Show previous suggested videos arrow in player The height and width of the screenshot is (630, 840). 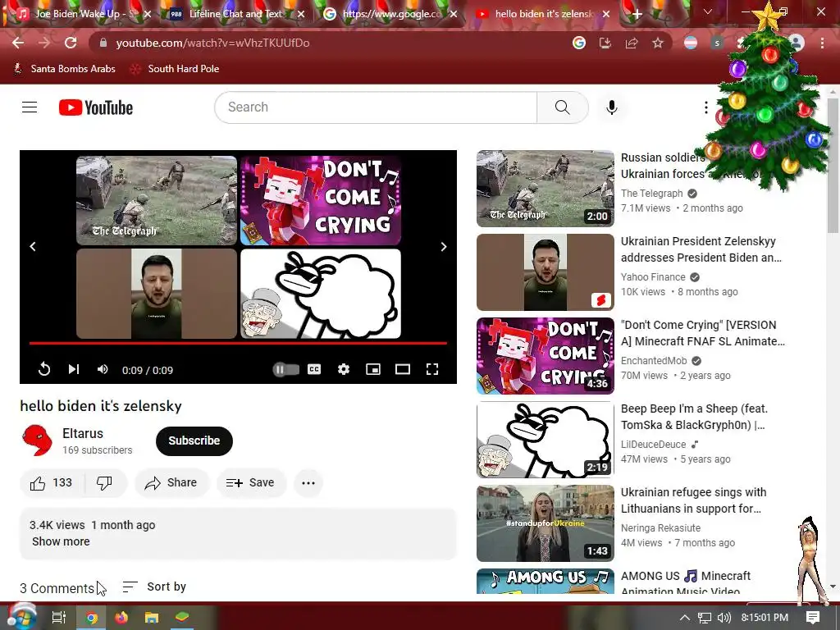pos(33,246)
